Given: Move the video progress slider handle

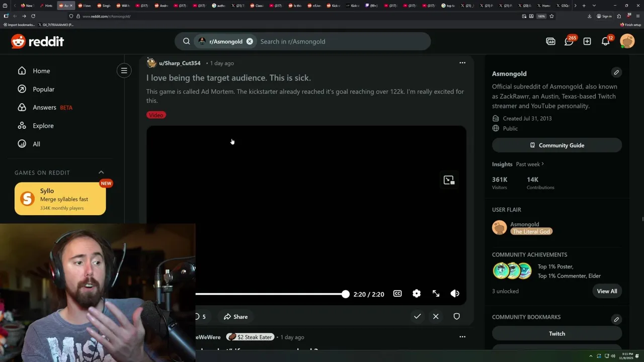Looking at the screenshot, I should tap(345, 294).
